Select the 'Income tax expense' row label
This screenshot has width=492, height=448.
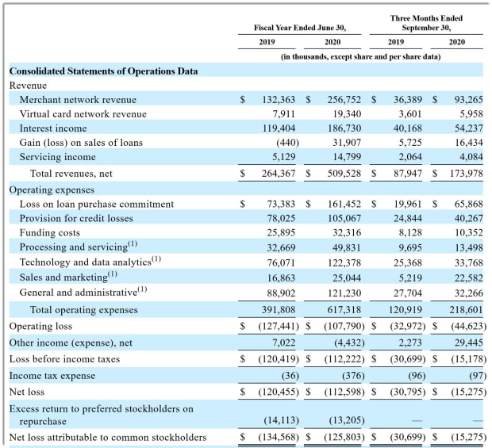[52, 376]
